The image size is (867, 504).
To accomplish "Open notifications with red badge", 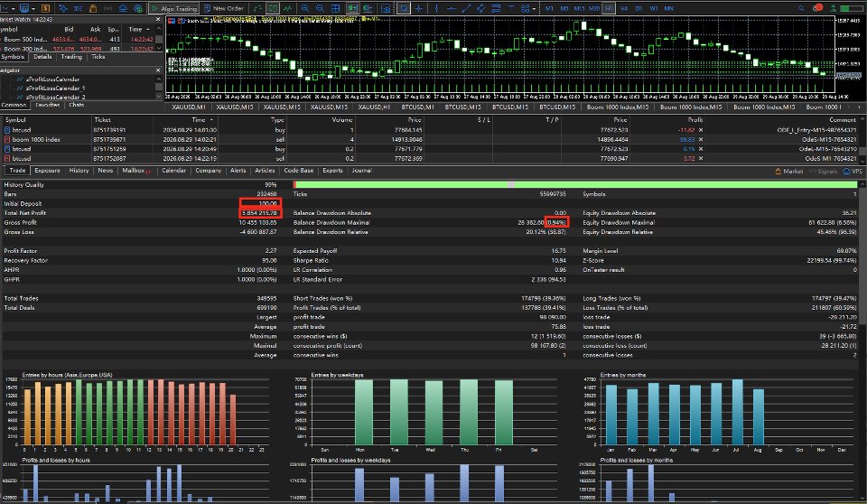I will coord(817,8).
